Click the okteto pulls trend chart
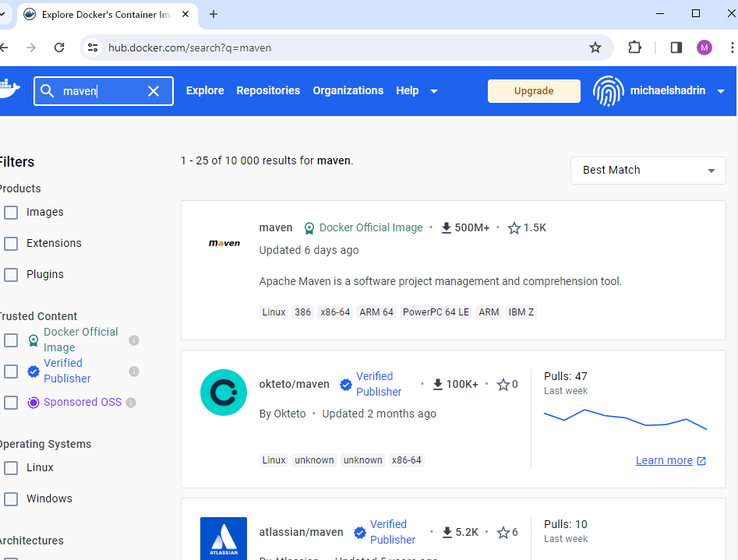Viewport: 738px width, 560px height. click(625, 419)
